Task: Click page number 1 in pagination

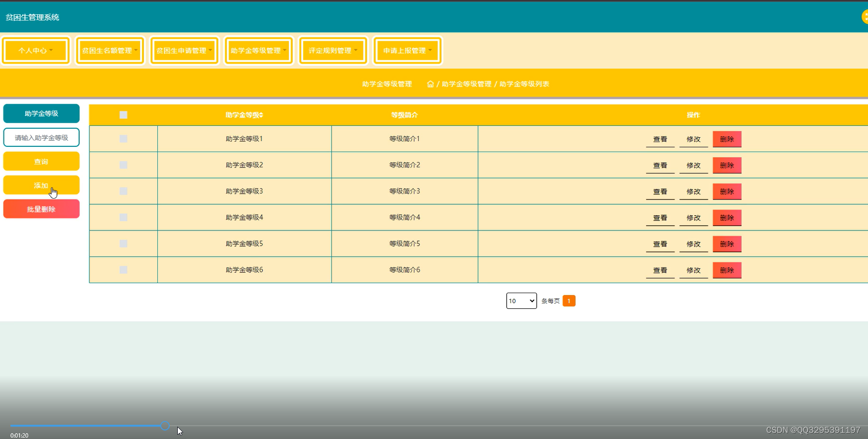Action: tap(569, 301)
